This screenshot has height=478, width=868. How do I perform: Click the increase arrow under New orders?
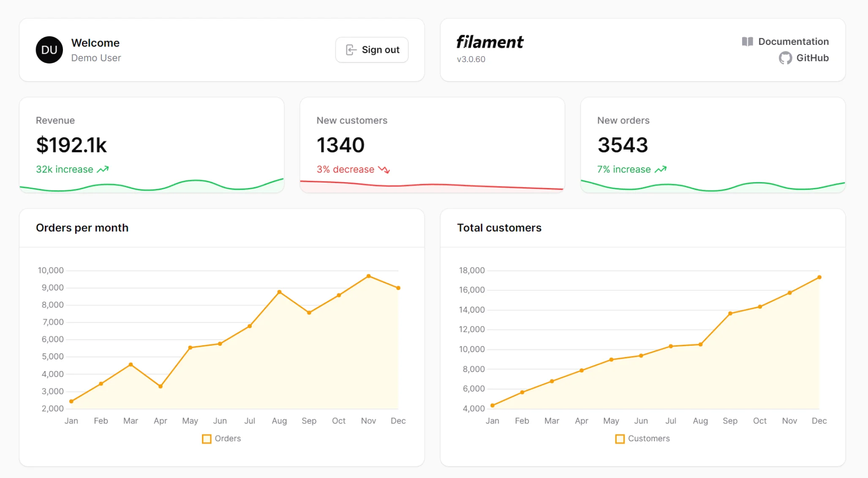660,169
